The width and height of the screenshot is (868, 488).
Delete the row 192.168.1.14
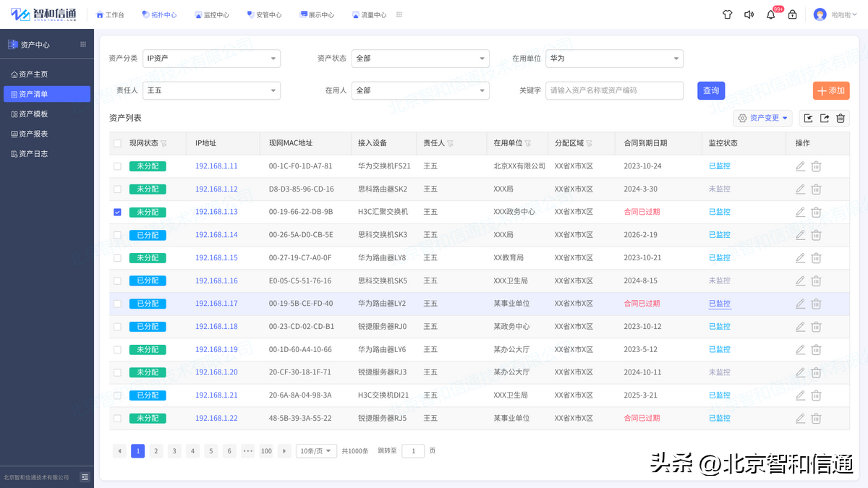click(x=816, y=235)
